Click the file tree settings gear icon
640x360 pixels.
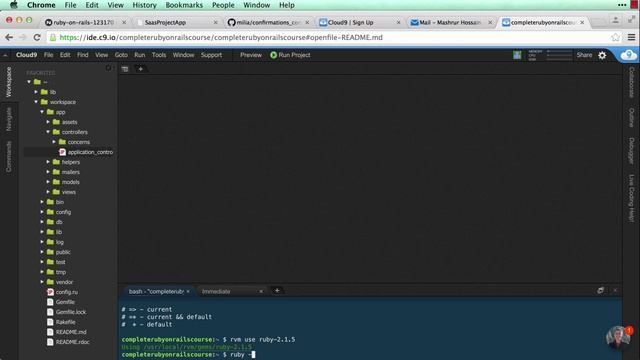tap(109, 69)
